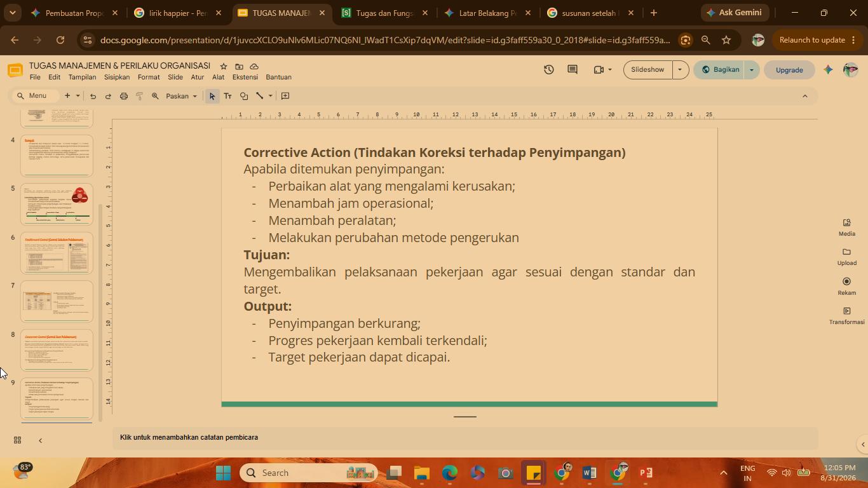Hide the menus with the chevron
The width and height of the screenshot is (868, 488).
804,96
